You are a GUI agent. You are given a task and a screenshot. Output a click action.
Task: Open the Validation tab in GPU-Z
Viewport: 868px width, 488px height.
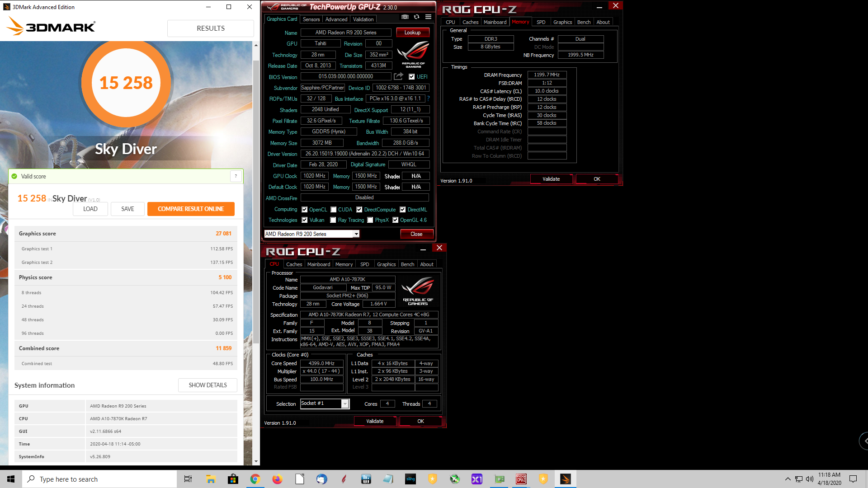(363, 19)
